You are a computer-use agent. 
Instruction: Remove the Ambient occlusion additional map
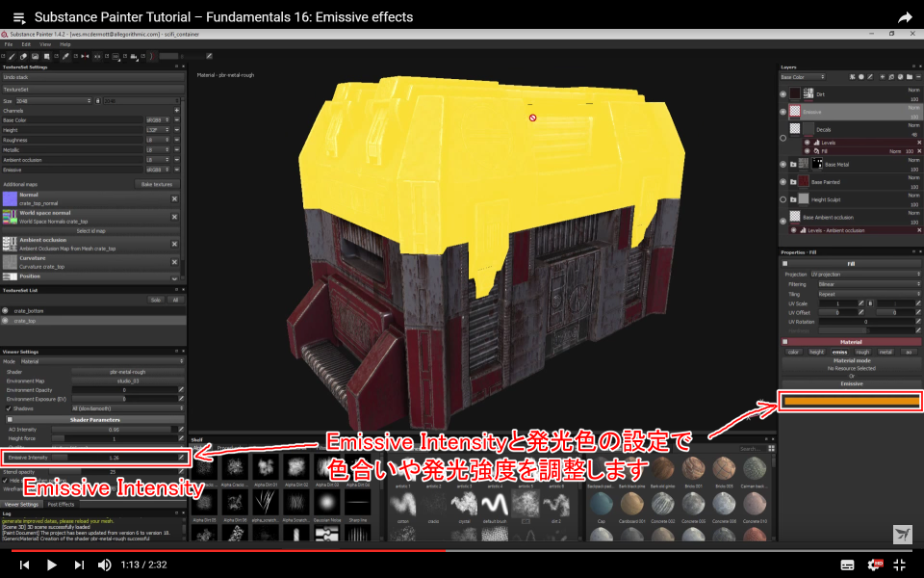click(x=174, y=244)
